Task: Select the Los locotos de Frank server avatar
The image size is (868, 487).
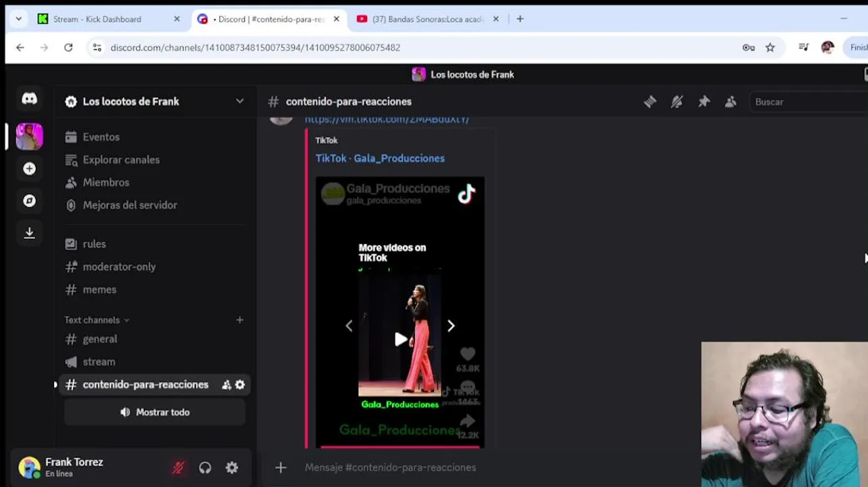Action: pos(29,137)
